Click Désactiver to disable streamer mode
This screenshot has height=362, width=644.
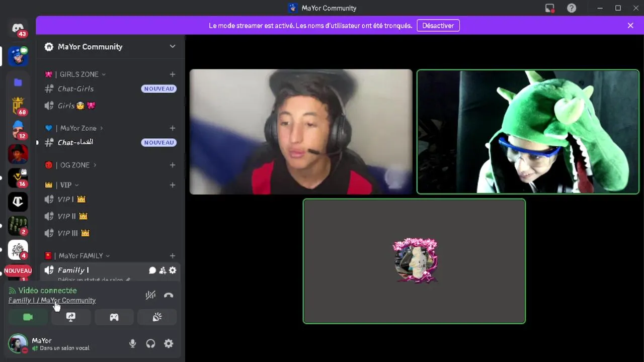tap(438, 26)
